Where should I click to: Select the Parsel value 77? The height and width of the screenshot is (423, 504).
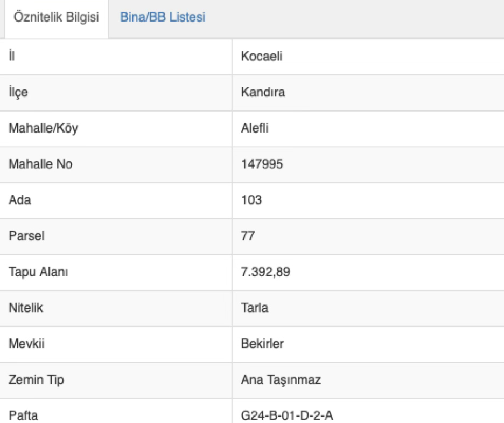(248, 236)
